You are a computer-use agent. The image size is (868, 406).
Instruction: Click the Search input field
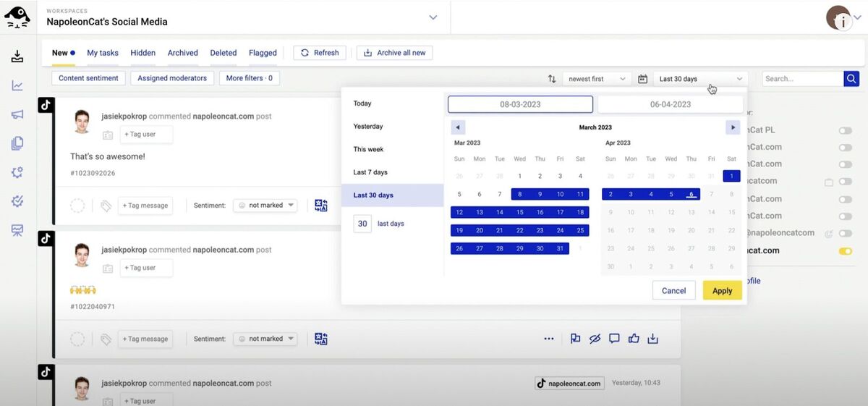tap(803, 79)
